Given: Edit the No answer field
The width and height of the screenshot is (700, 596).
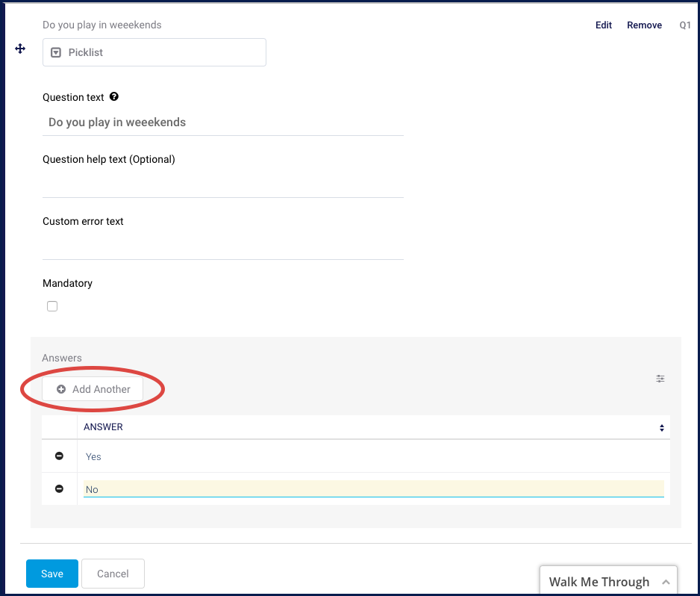Looking at the screenshot, I should tap(374, 488).
